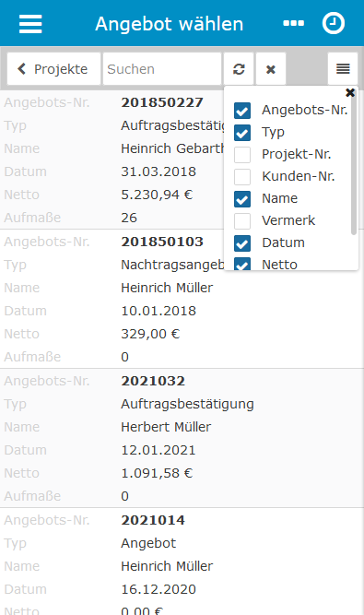
Task: Toggle the column selection list icon
Action: coord(343,69)
